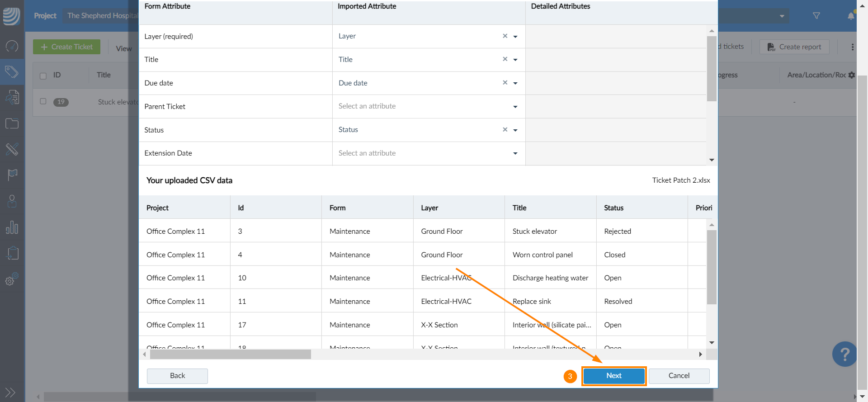Check the checkbox for ticket 19
The width and height of the screenshot is (868, 402).
pyautogui.click(x=43, y=101)
